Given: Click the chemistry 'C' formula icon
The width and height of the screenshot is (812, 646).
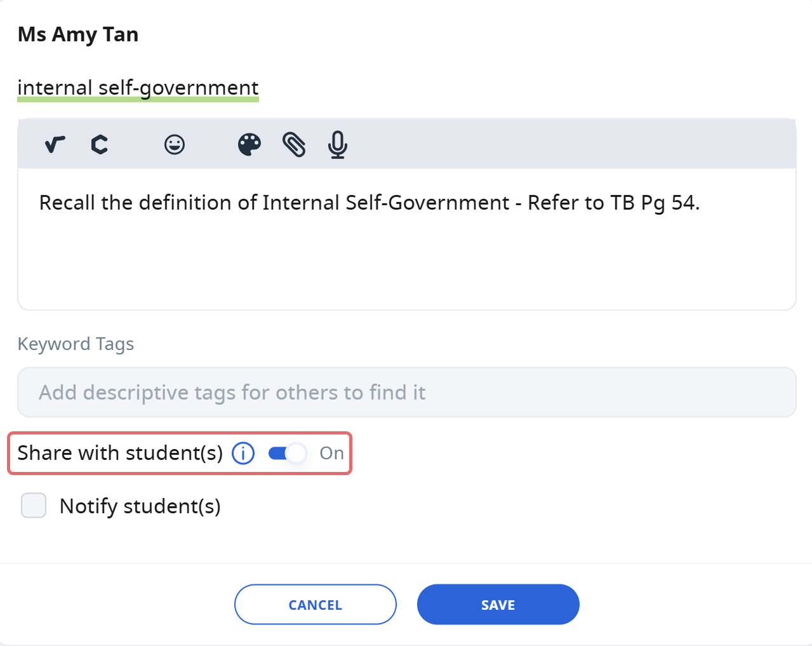Looking at the screenshot, I should click(x=99, y=144).
